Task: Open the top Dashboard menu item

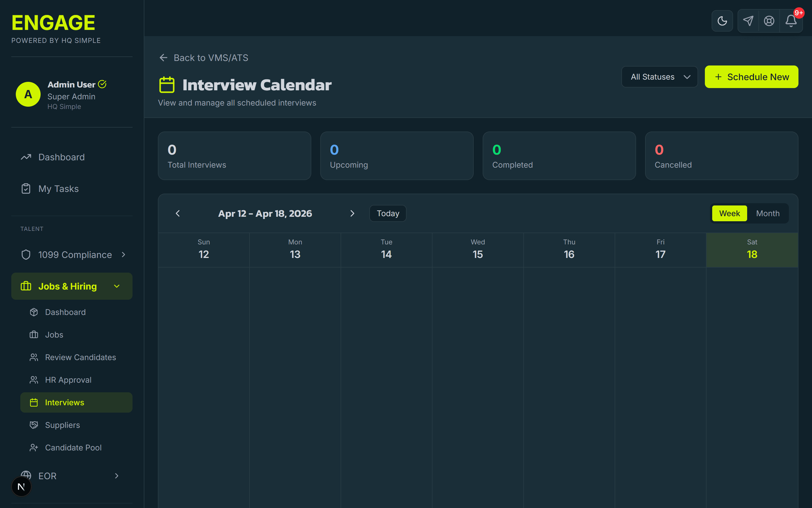Action: (x=72, y=157)
